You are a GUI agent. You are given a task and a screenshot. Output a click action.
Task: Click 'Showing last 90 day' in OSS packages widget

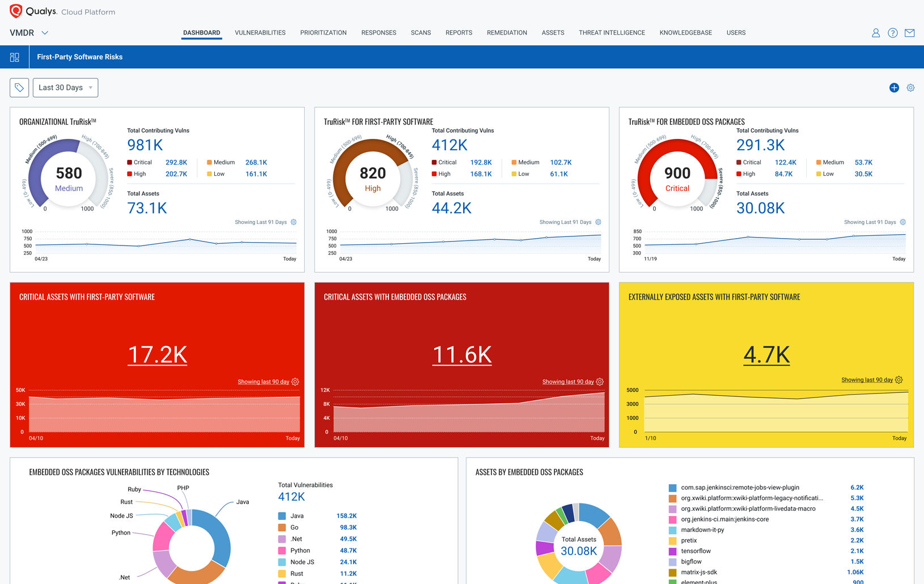567,382
